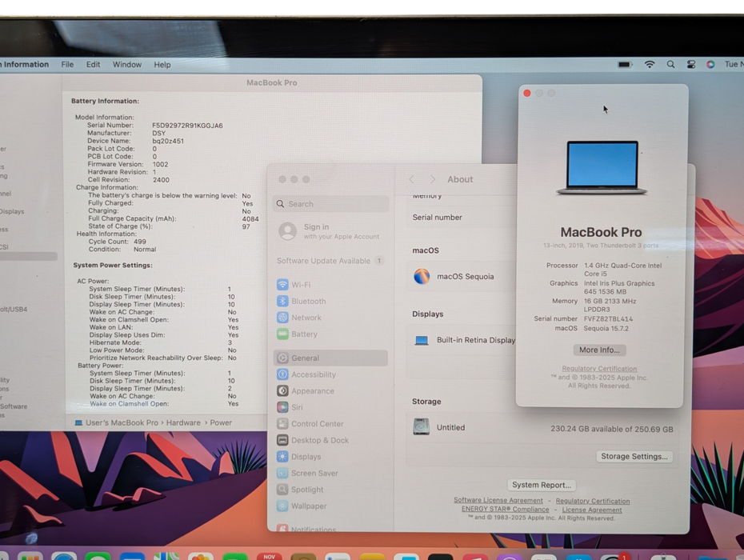Click the System Report... button

[x=542, y=485]
